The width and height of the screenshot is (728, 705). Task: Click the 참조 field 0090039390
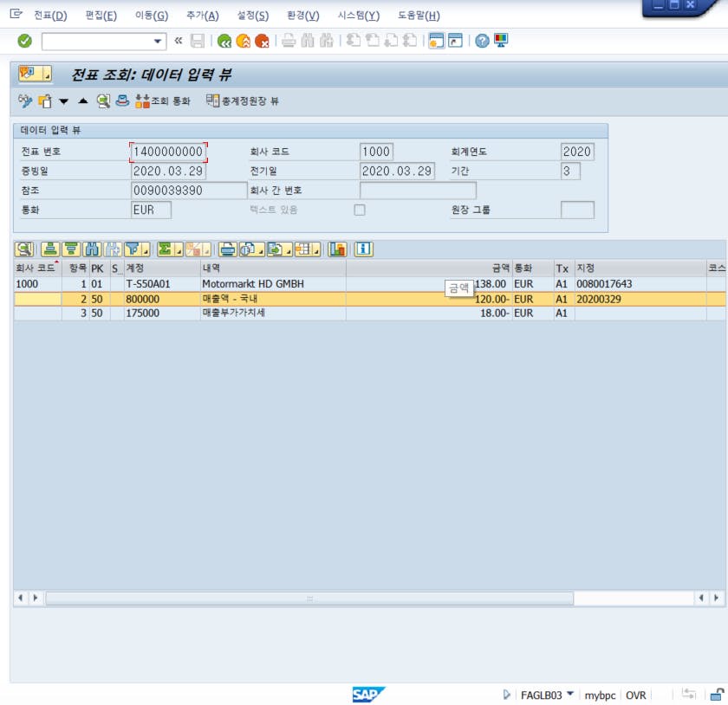tap(189, 191)
